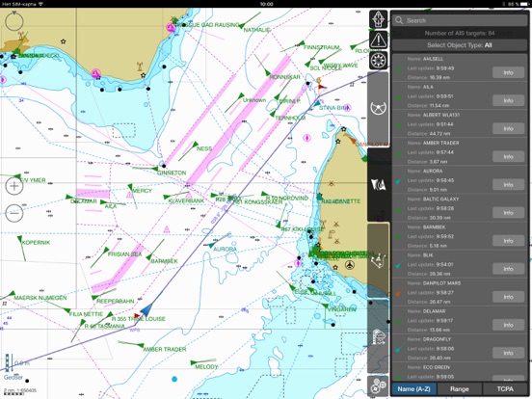Switch to Range sorting tab
Image resolution: width=532 pixels, height=399 pixels.
pyautogui.click(x=460, y=389)
